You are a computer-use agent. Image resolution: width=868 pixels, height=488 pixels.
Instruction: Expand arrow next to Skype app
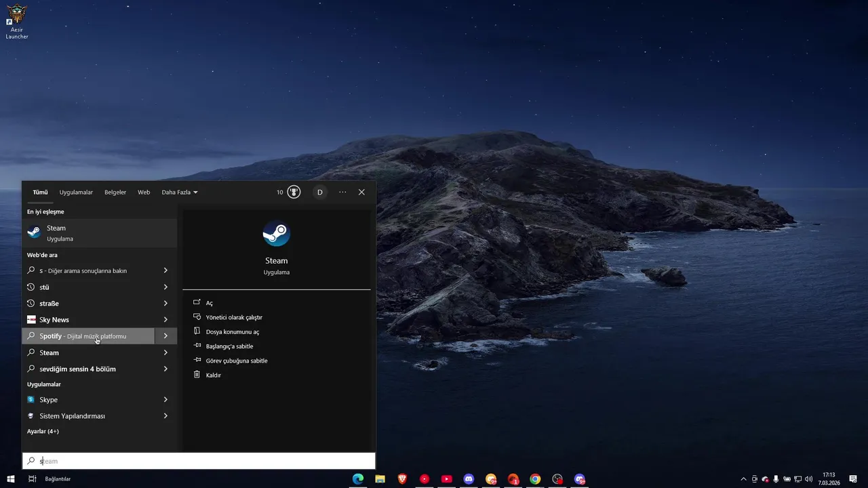165,399
